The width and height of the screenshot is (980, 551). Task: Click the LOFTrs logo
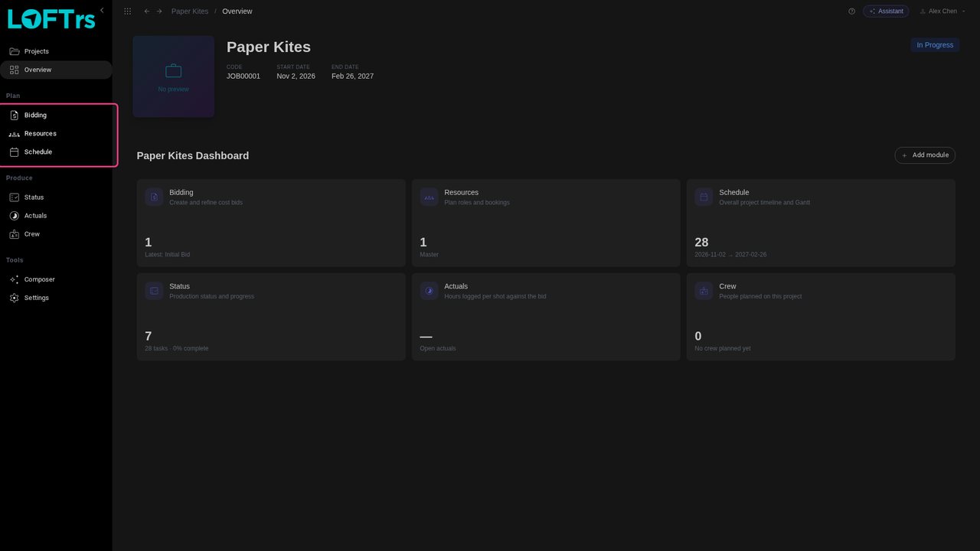51,18
